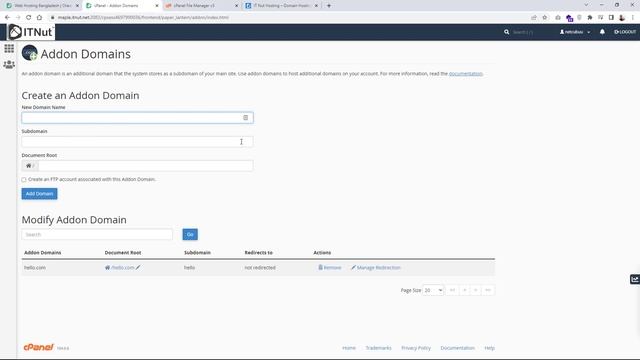Open the documentation link
This screenshot has height=360, width=640.
[x=466, y=73]
